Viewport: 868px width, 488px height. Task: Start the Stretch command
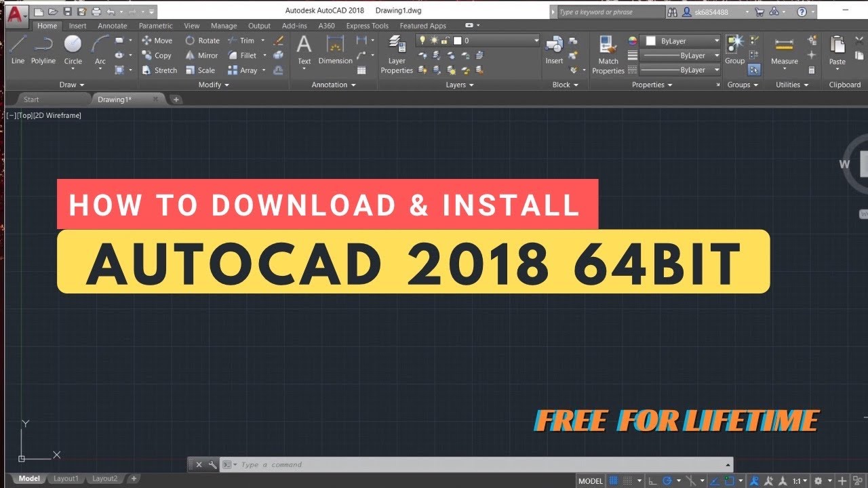coord(160,70)
